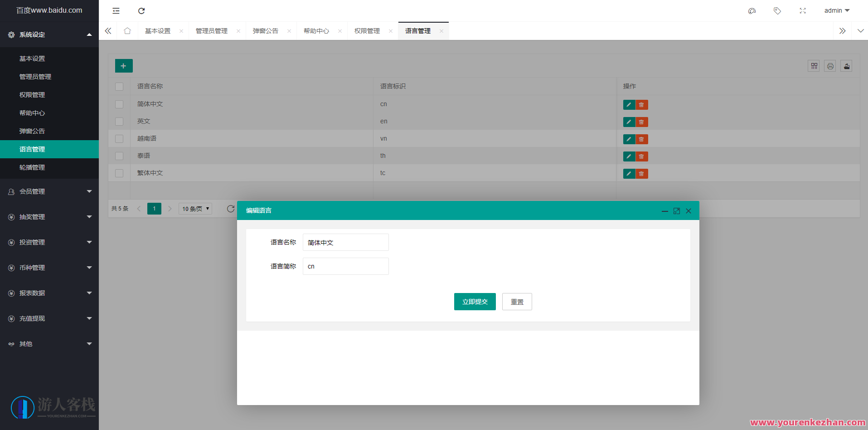Click the edit icon for 英文 row
This screenshot has height=430, width=868.
pyautogui.click(x=629, y=122)
